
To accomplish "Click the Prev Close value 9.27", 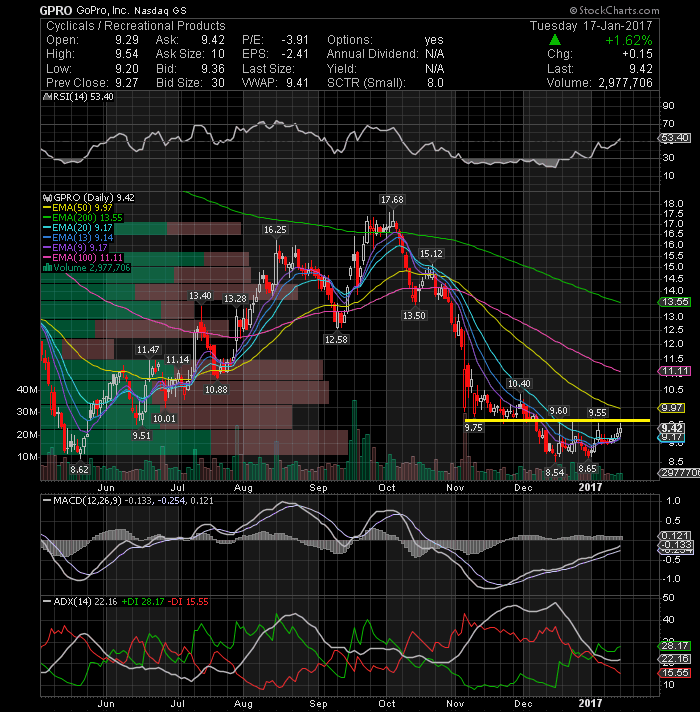I will click(x=127, y=83).
